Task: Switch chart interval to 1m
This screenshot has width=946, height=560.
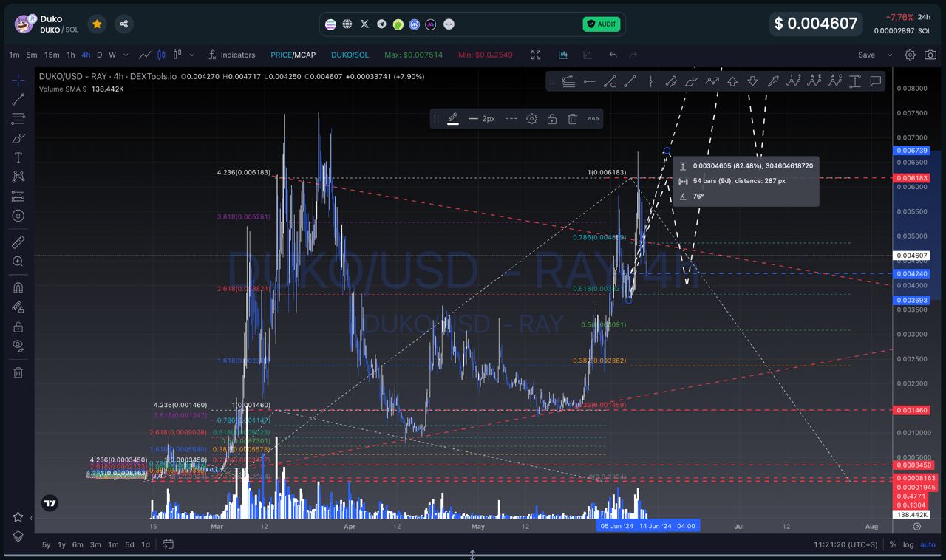Action: click(15, 55)
